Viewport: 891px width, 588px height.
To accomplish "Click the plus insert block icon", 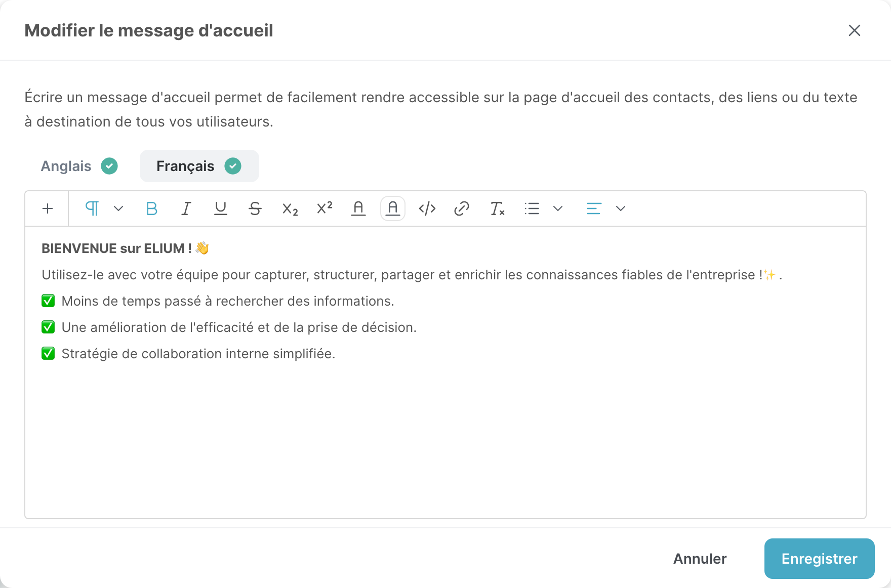I will 48,208.
